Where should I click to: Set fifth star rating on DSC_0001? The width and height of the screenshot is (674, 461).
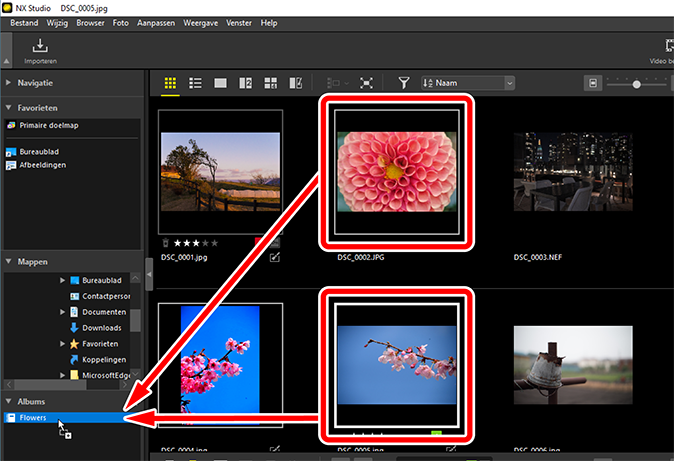tap(214, 243)
